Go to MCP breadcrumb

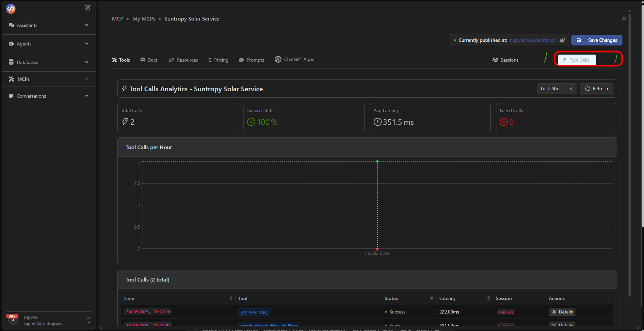pyautogui.click(x=117, y=19)
